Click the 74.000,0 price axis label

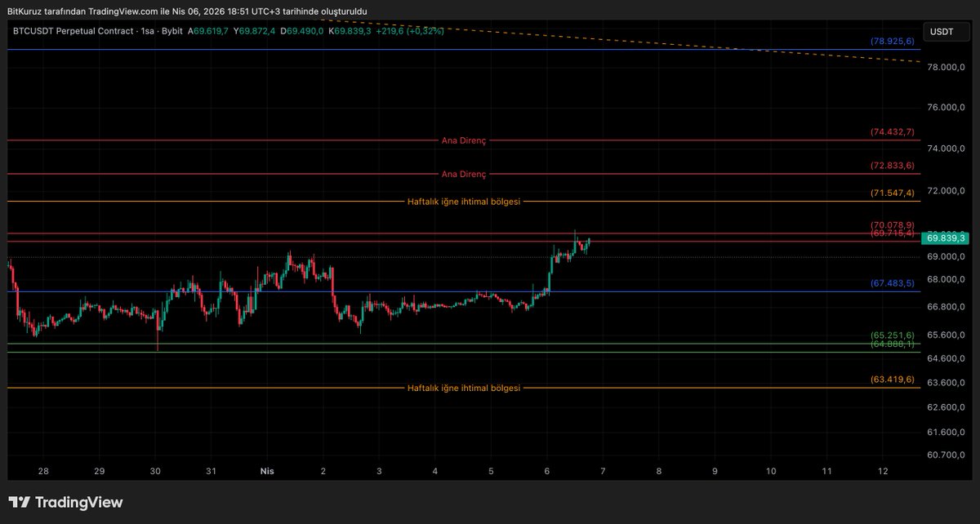(947, 149)
